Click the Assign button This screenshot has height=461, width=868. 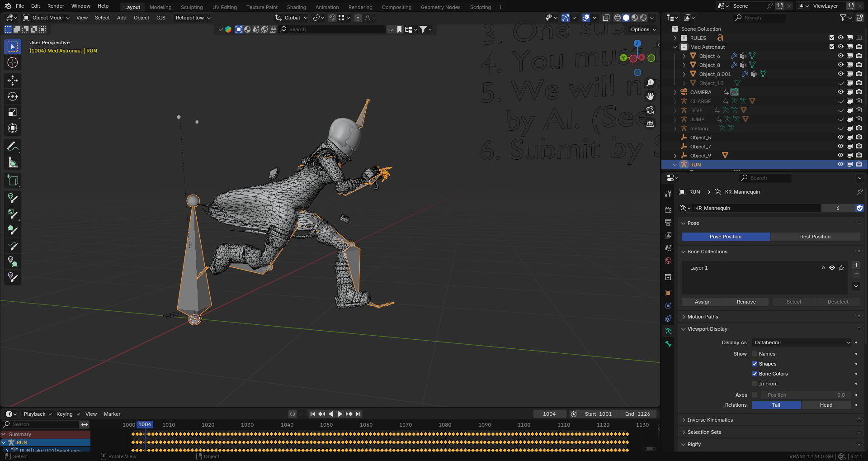point(703,302)
